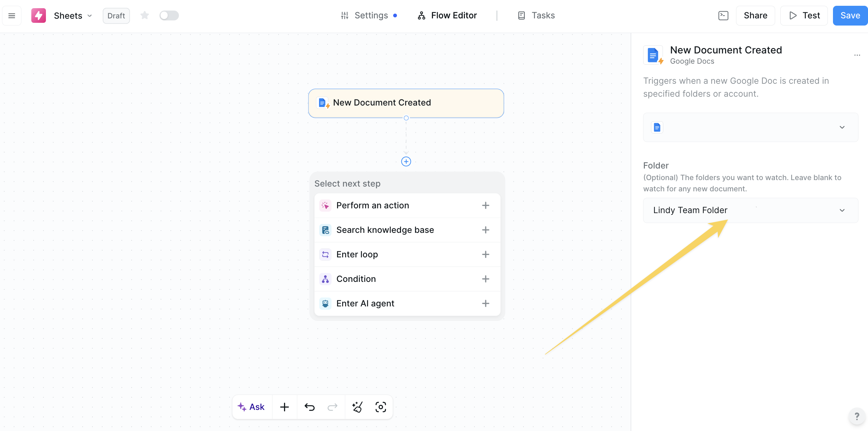Click the auto-arrange magic wand icon

tap(357, 407)
